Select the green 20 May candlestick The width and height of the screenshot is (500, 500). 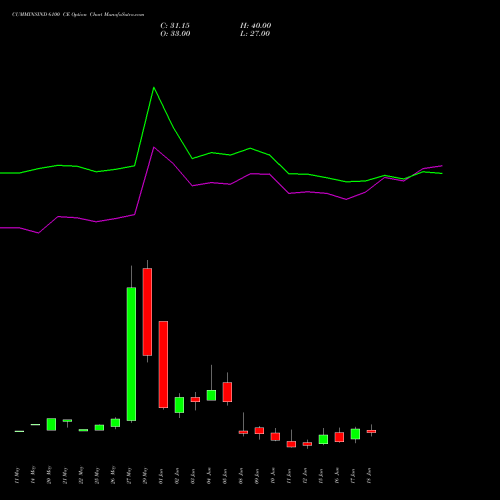pyautogui.click(x=51, y=424)
